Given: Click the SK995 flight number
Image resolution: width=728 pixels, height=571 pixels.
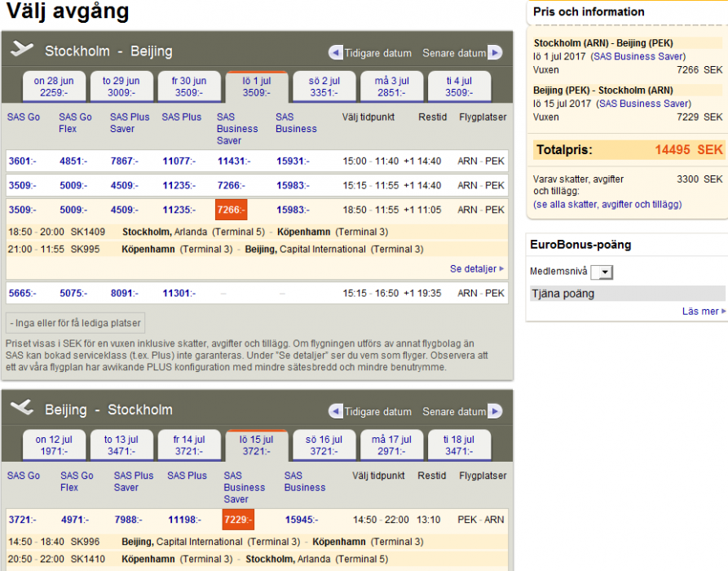Looking at the screenshot, I should [x=85, y=249].
